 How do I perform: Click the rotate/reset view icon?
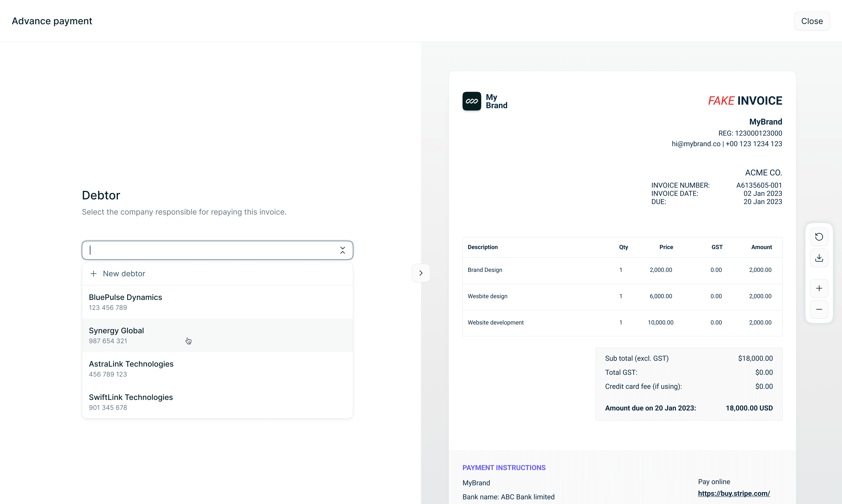point(819,237)
